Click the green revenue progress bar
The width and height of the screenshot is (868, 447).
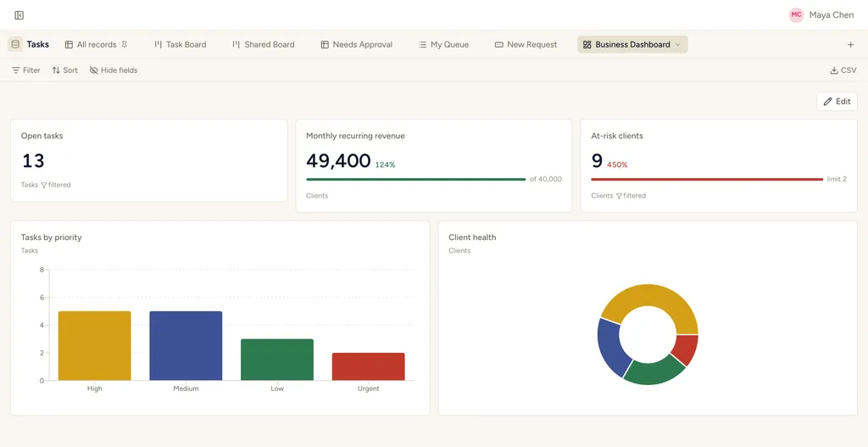tap(415, 180)
